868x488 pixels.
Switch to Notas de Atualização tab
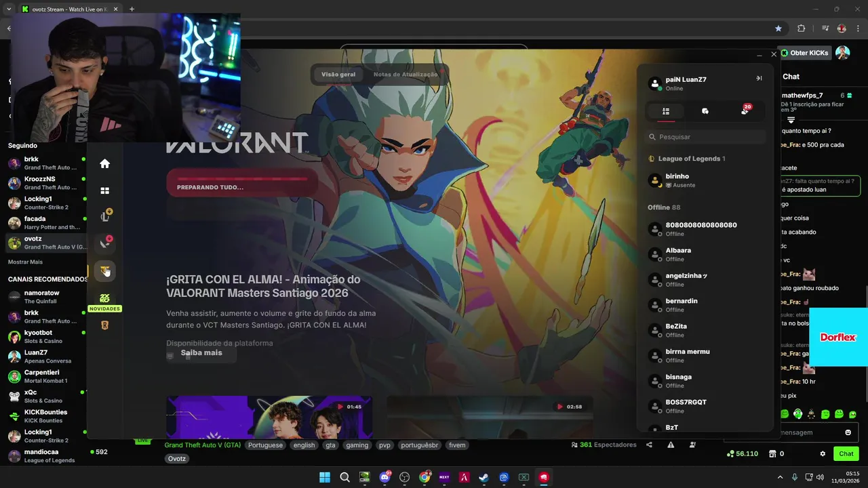pos(406,75)
